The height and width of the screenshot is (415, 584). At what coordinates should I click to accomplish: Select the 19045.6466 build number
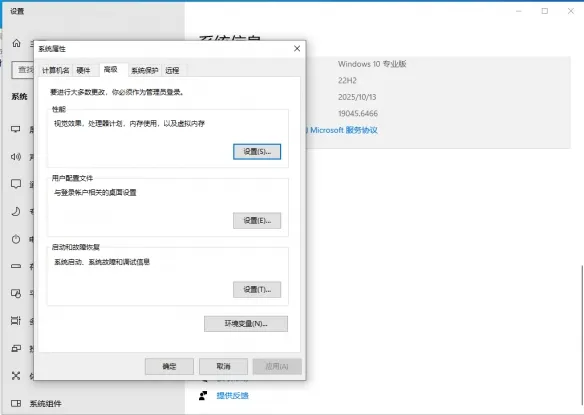pos(358,114)
